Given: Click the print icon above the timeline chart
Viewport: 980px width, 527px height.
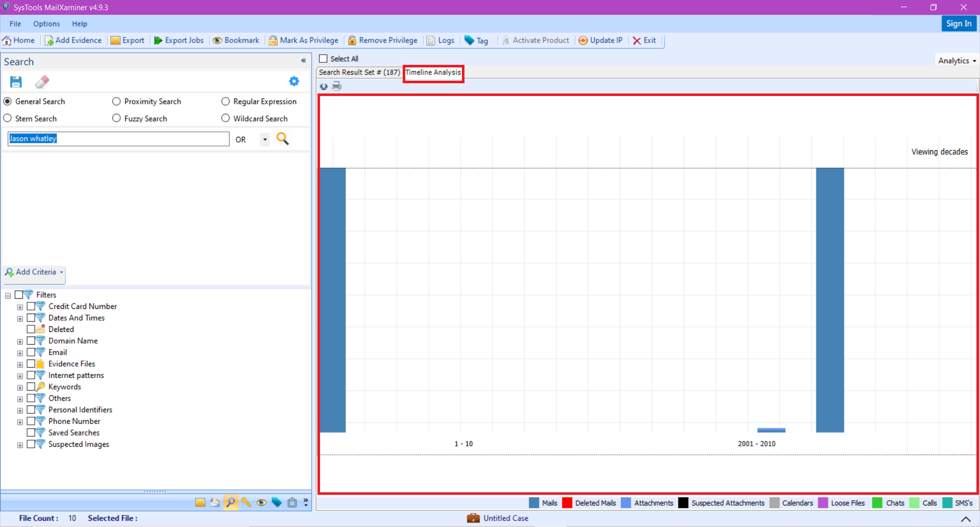Looking at the screenshot, I should tap(336, 86).
